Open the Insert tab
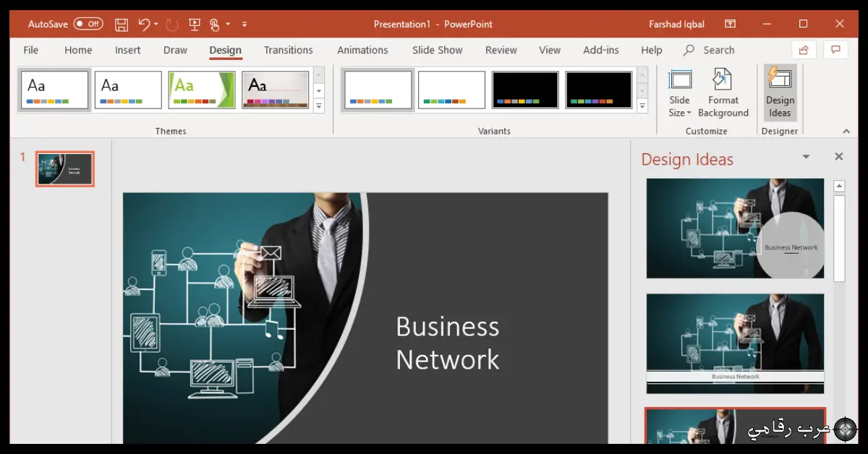868x454 pixels. [127, 50]
